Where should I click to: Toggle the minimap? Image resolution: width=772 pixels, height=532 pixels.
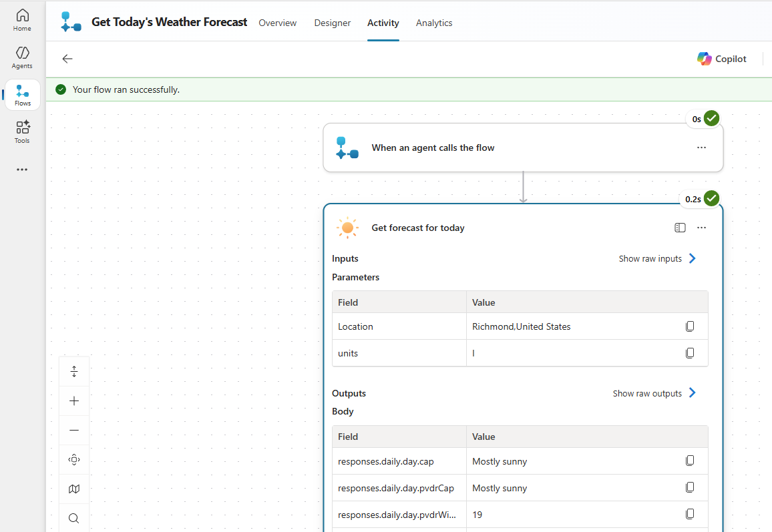click(x=74, y=489)
